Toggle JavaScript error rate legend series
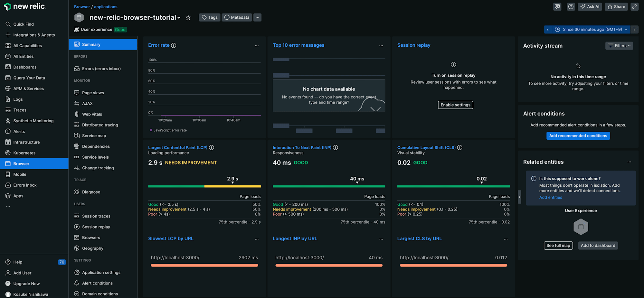The width and height of the screenshot is (644, 298). coord(168,130)
